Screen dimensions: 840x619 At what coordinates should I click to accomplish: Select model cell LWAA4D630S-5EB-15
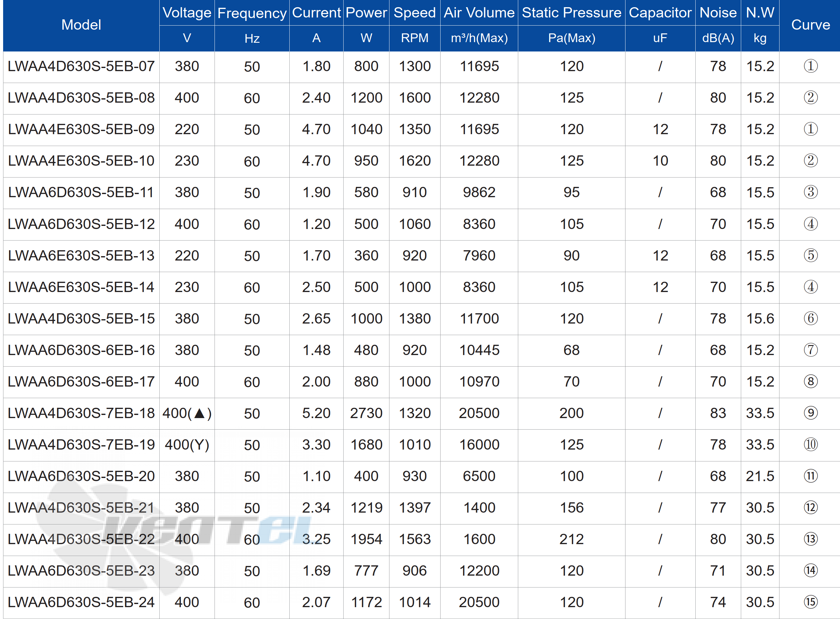click(x=81, y=319)
